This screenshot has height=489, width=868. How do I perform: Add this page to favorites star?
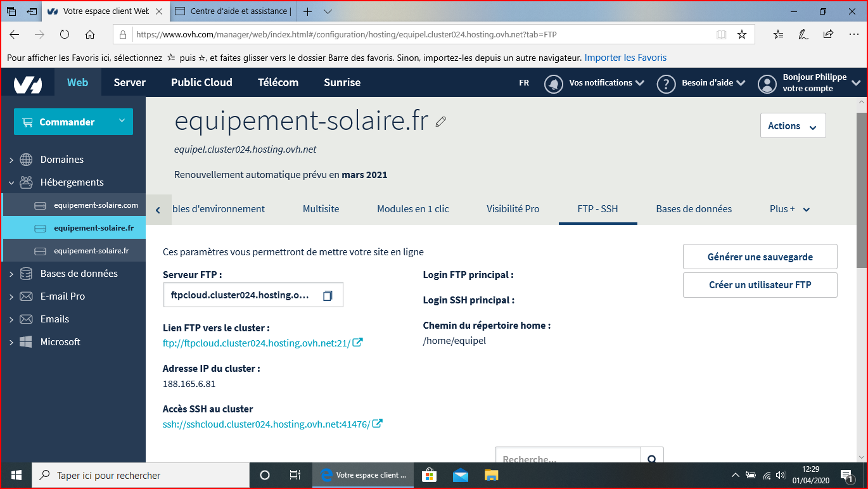click(742, 35)
